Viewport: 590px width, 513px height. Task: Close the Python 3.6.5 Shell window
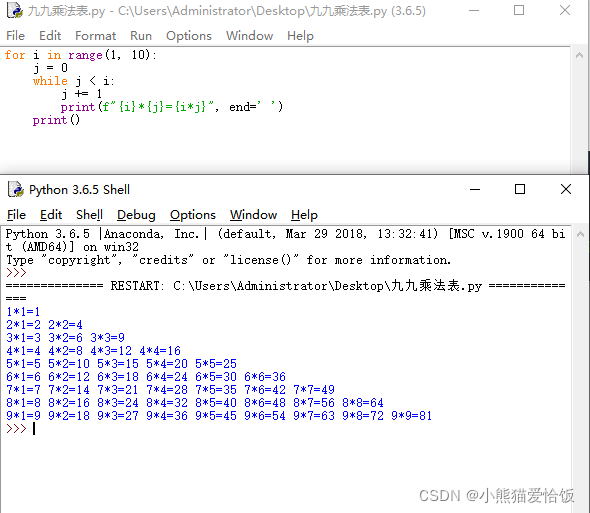[566, 189]
